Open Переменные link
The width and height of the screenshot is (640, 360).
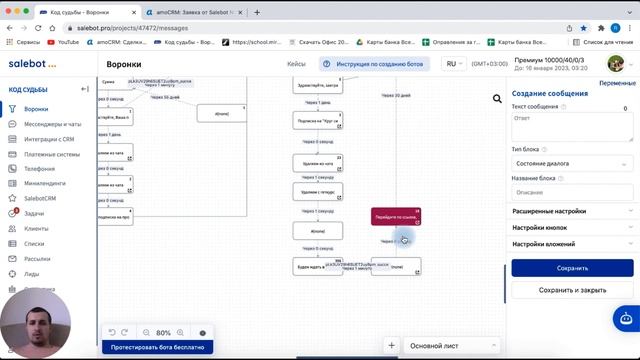[x=617, y=83]
